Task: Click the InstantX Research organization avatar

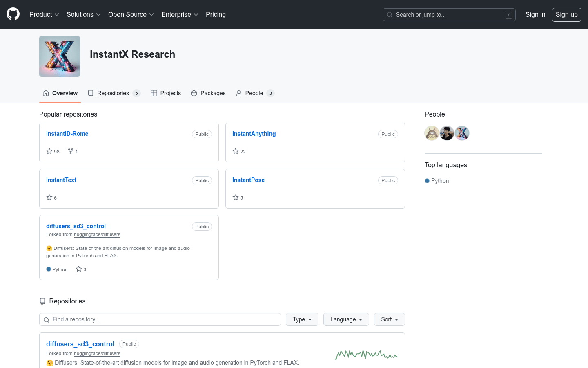Action: pos(60,56)
